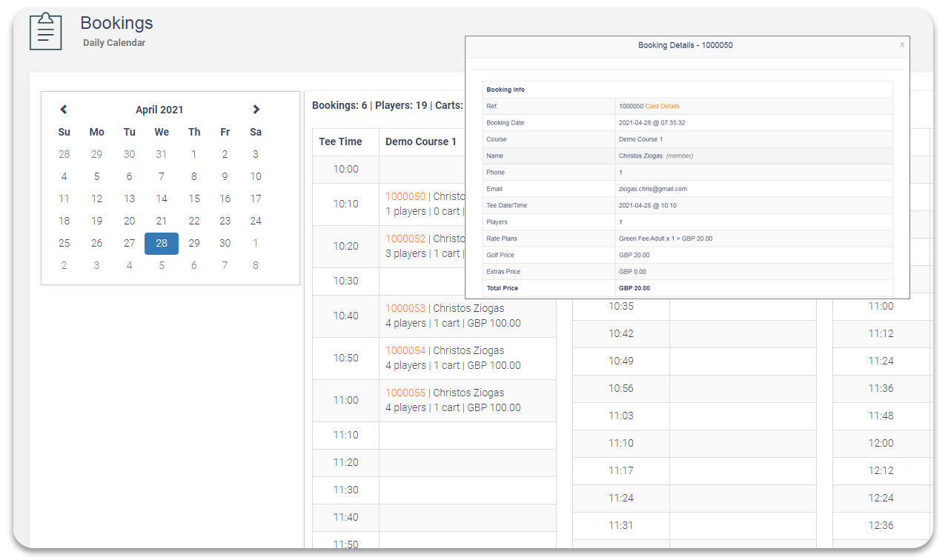Open booking reference 1000050
Screen dimensions: 951x560
405,196
